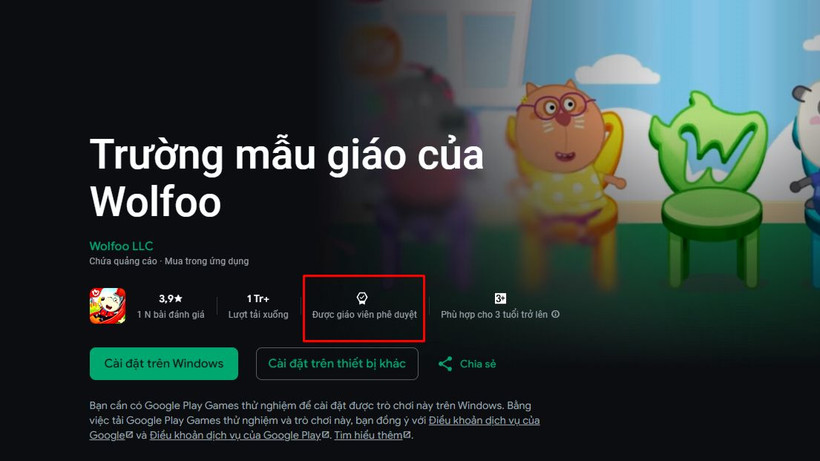820x461 pixels.
Task: Click 1 N bài đánh giá reviews label
Action: coord(170,314)
